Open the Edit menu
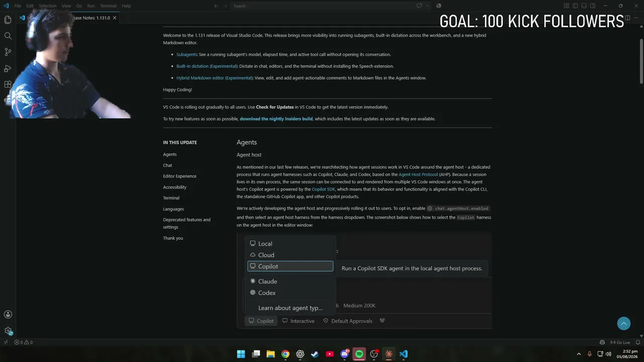 click(30, 6)
